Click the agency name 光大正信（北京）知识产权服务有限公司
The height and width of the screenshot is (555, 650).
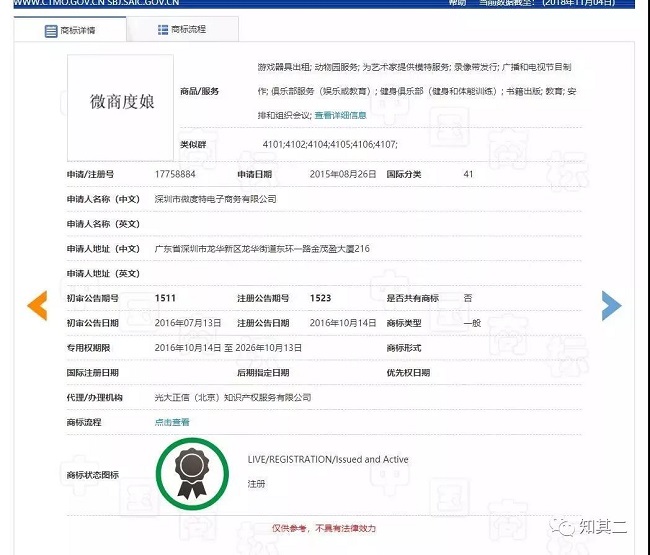pos(233,397)
